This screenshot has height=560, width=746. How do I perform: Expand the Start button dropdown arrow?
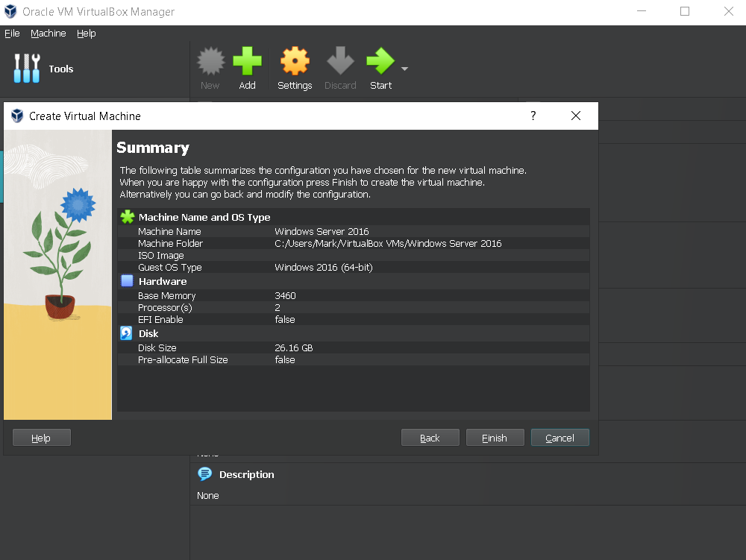click(x=405, y=69)
